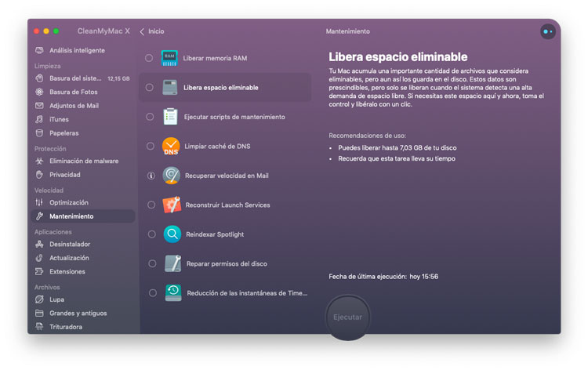Select the Liberar memoria RAM radio button
Viewport: 588px width, 370px height.
[x=149, y=58]
